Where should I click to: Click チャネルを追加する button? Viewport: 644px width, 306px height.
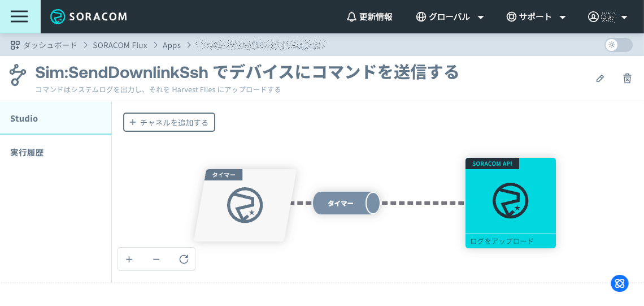[x=169, y=122]
